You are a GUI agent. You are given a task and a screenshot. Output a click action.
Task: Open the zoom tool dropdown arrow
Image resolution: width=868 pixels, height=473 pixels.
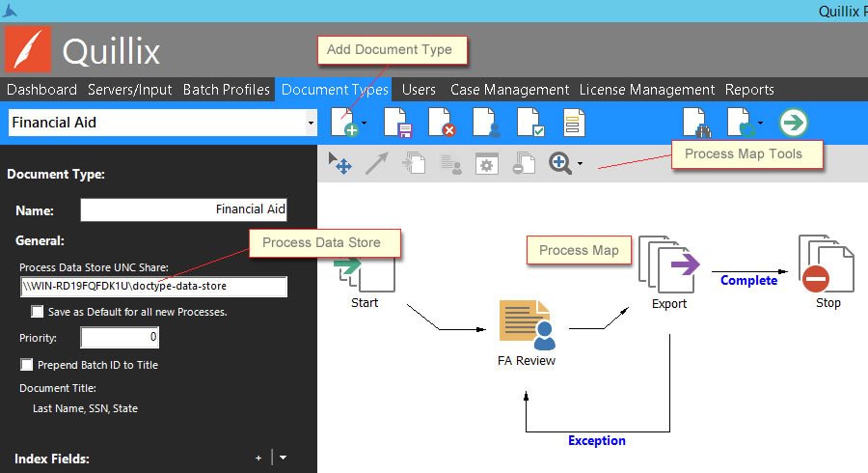point(580,164)
